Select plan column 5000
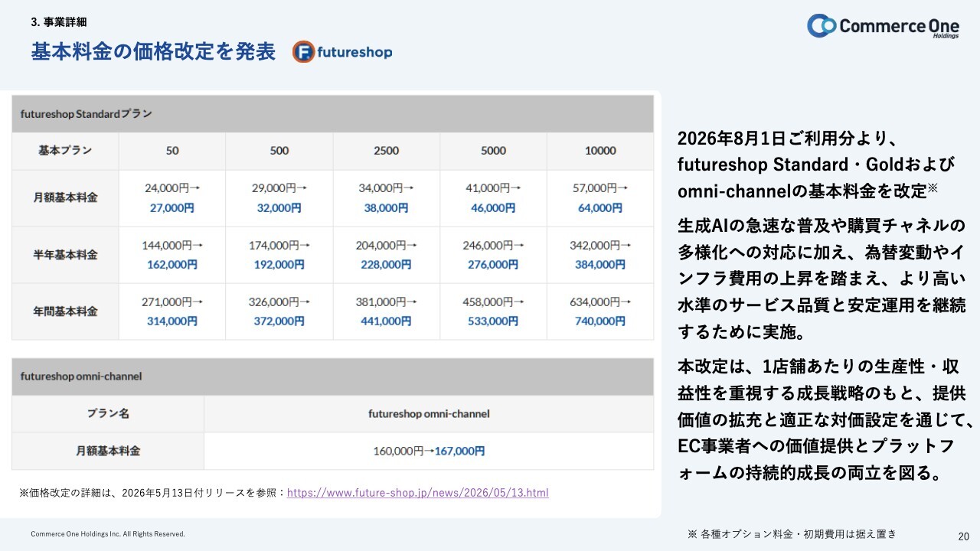This screenshot has width=980, height=551. (493, 151)
